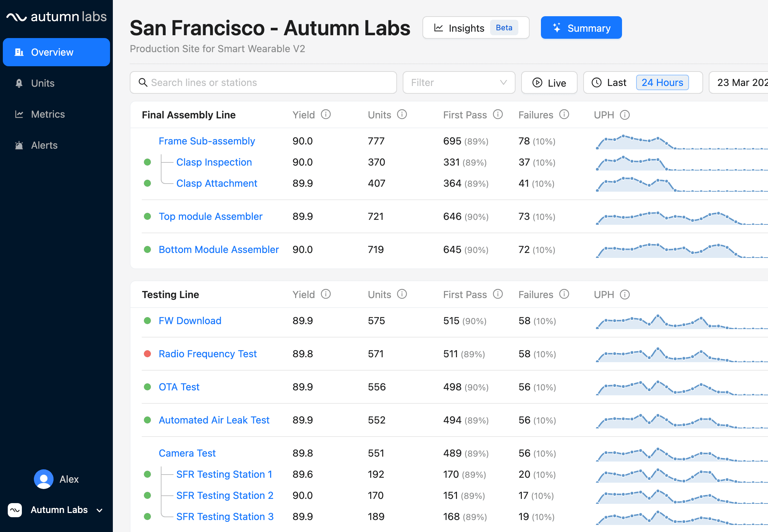The height and width of the screenshot is (532, 768).
Task: Show Yield info in Testing Line
Action: point(326,294)
